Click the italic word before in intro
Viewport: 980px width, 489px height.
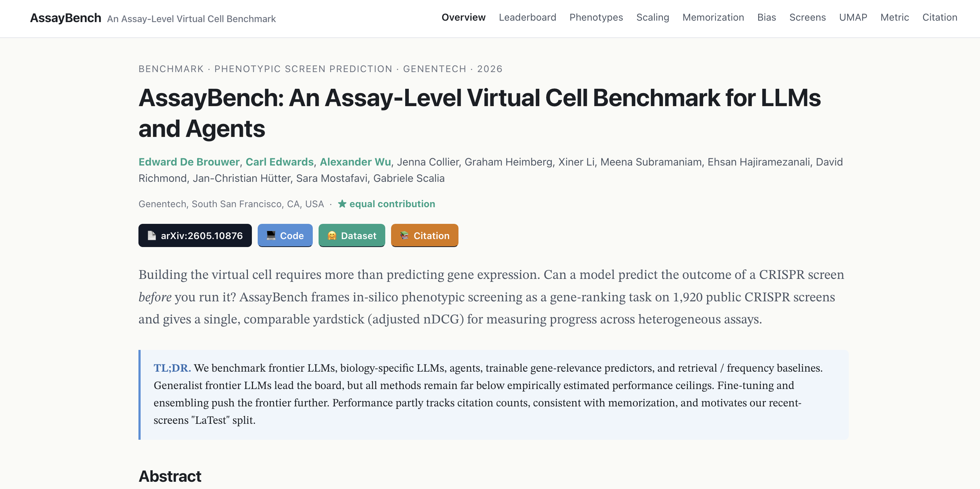pyautogui.click(x=155, y=297)
